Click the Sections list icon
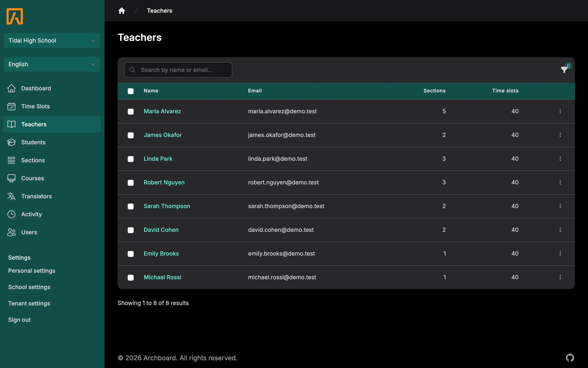The width and height of the screenshot is (588, 368). (x=11, y=160)
